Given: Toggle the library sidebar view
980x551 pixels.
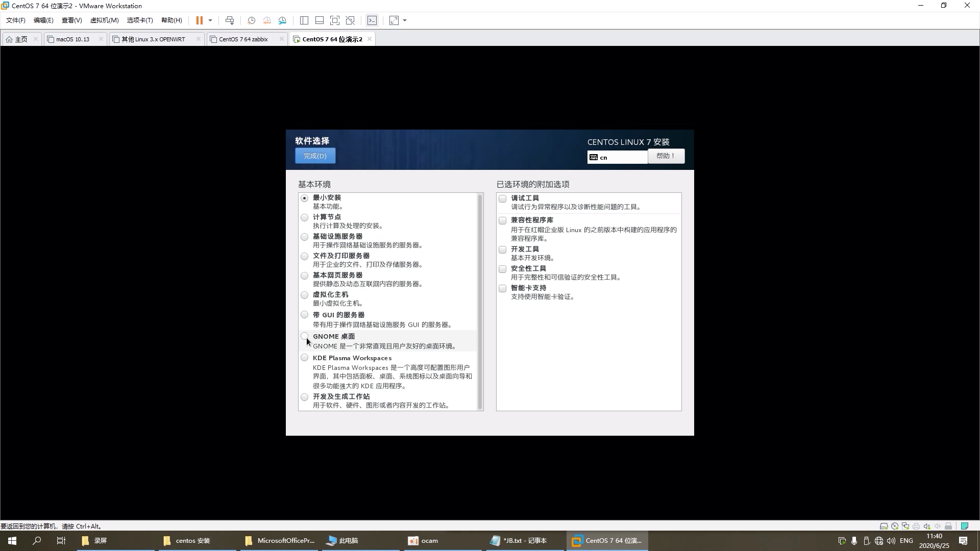Looking at the screenshot, I should 304,20.
